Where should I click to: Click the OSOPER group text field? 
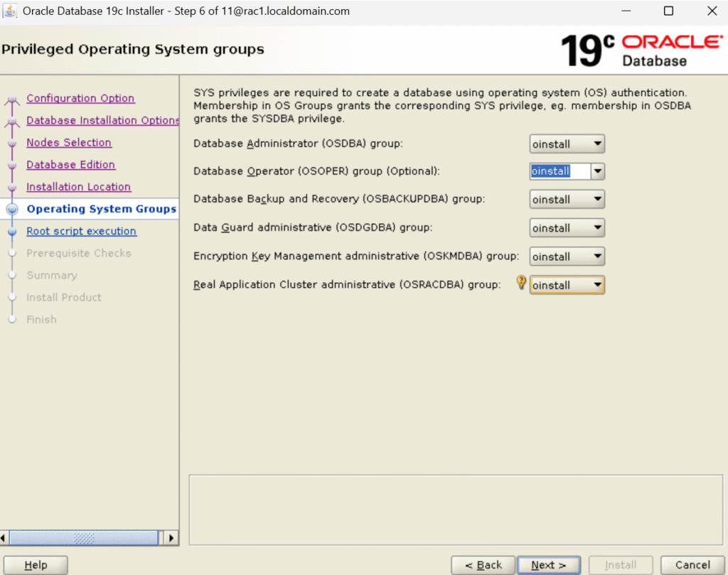coord(560,171)
